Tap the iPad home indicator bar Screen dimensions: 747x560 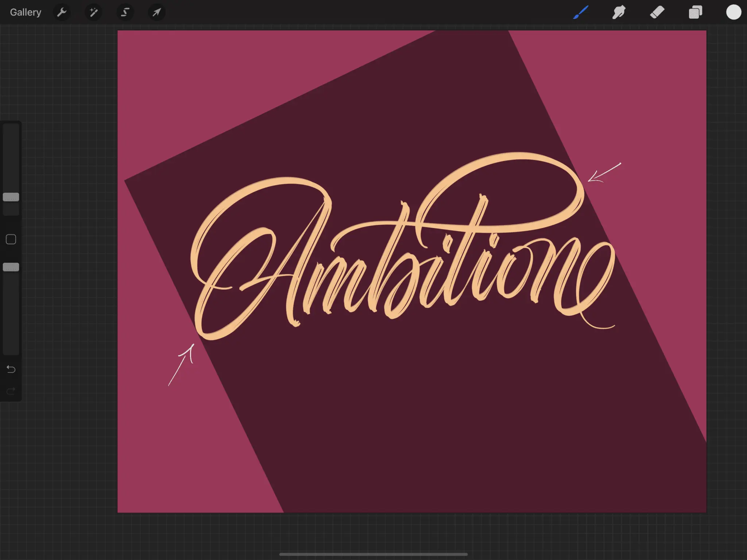pyautogui.click(x=373, y=554)
